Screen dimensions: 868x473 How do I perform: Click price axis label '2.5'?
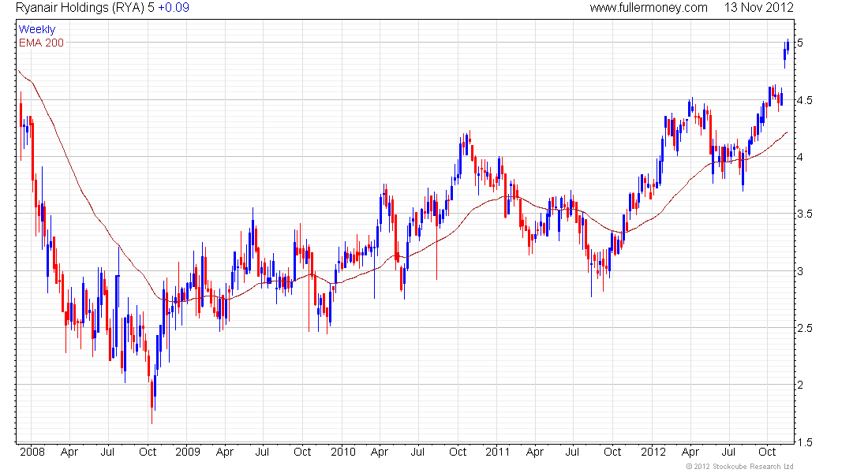point(805,328)
